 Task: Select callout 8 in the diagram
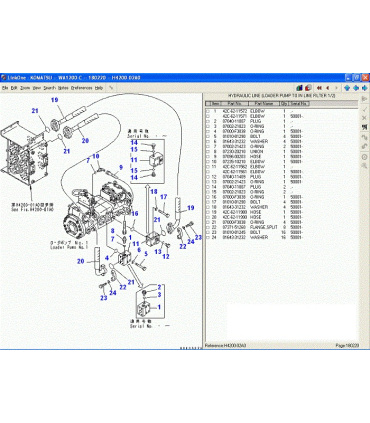click(x=113, y=231)
